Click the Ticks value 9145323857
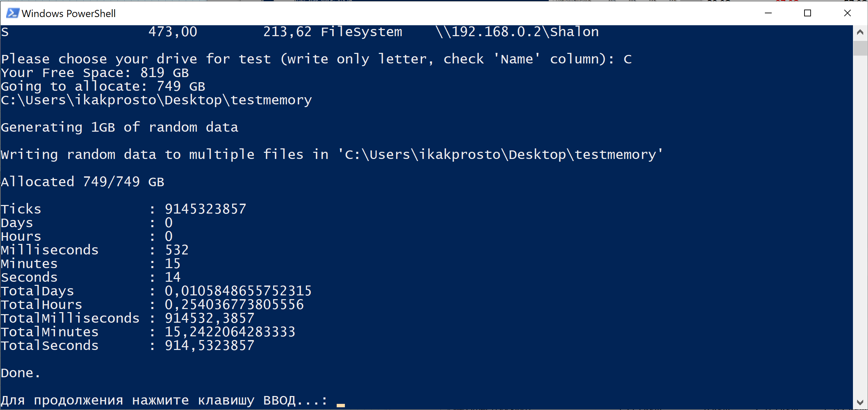868x410 pixels. 205,209
